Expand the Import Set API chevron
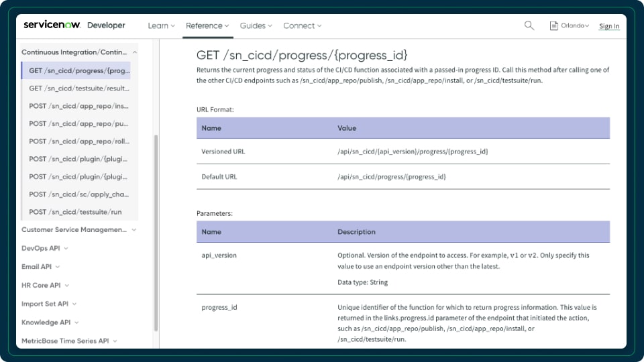The height and width of the screenshot is (362, 644). pyautogui.click(x=74, y=304)
